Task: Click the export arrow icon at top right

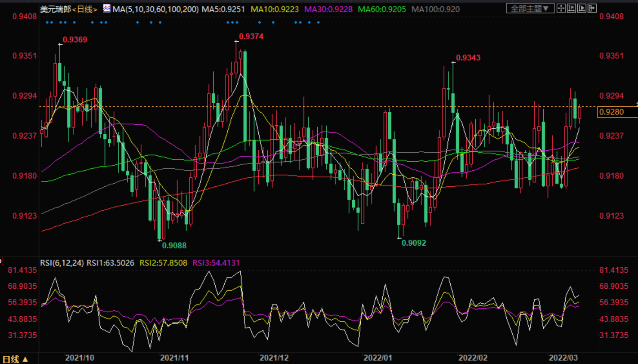Action: tap(592, 8)
